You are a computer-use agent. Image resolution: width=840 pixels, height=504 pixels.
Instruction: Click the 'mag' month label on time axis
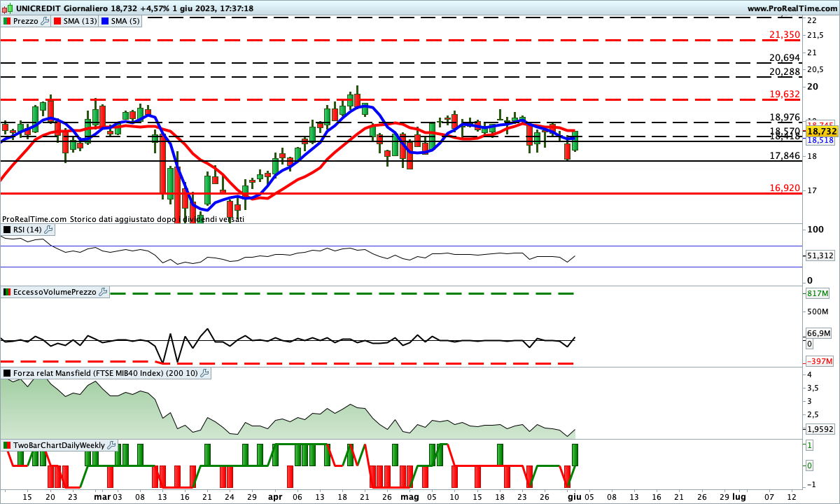(409, 496)
